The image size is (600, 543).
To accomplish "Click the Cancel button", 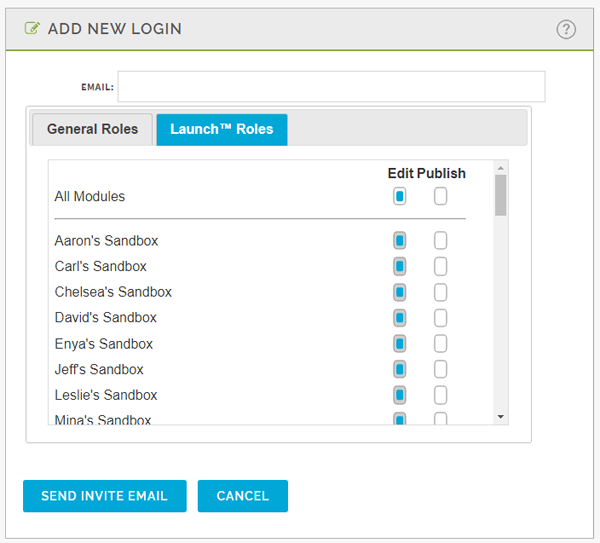I will tap(243, 496).
